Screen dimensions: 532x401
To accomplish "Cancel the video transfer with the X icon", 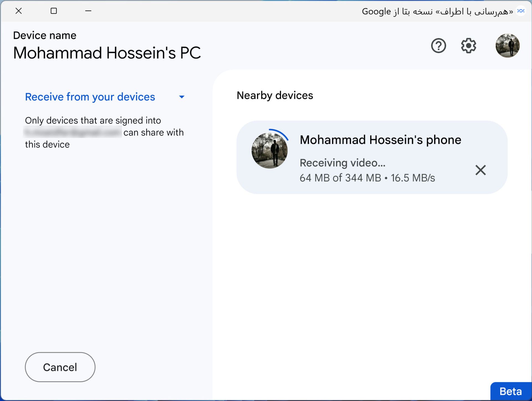I will (480, 170).
